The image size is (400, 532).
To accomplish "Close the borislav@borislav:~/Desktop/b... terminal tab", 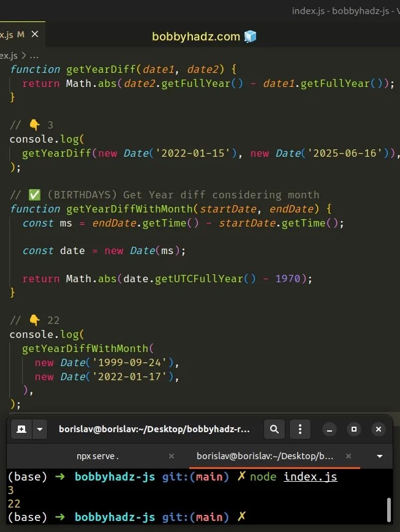I will [349, 456].
